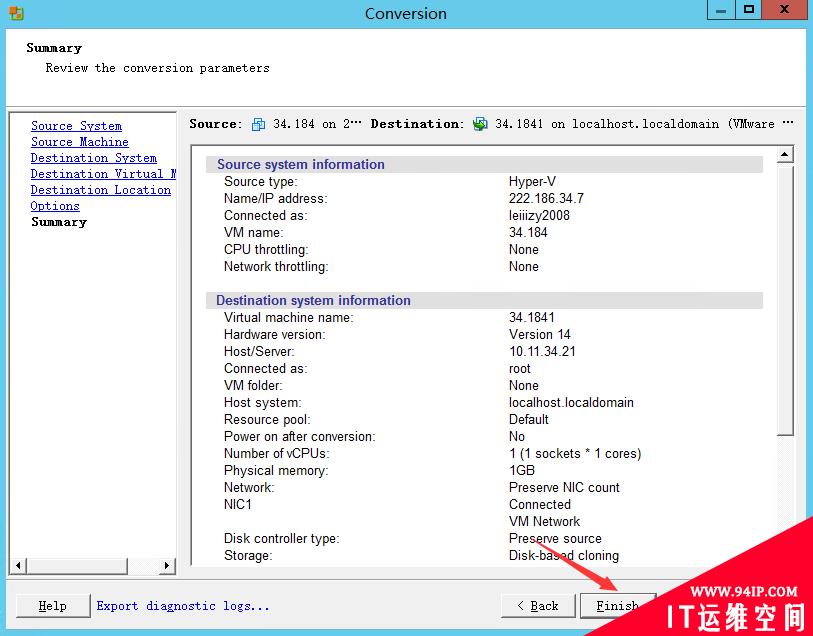Viewport: 813px width, 636px height.
Task: Open the Help button
Action: pos(53,606)
